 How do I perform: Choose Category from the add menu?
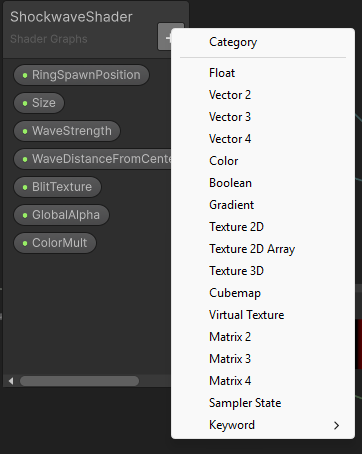coord(263,42)
